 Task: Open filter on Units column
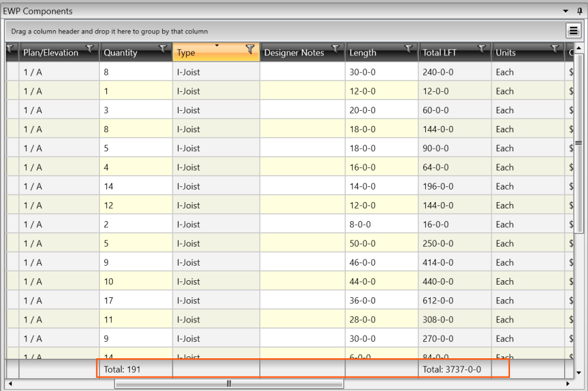point(555,48)
